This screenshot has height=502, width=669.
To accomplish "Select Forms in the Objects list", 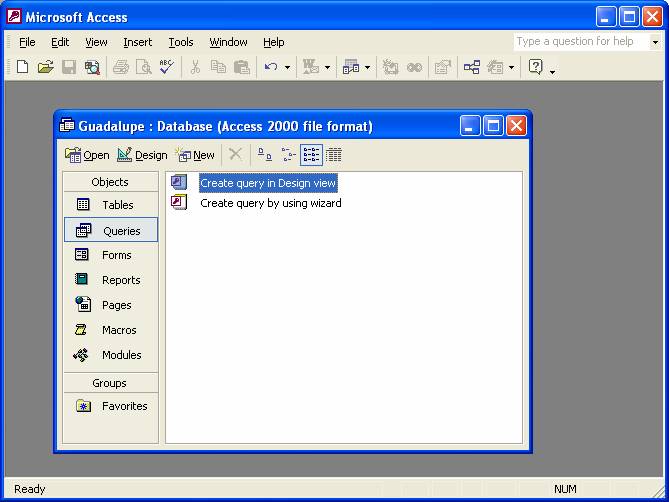I will click(111, 255).
